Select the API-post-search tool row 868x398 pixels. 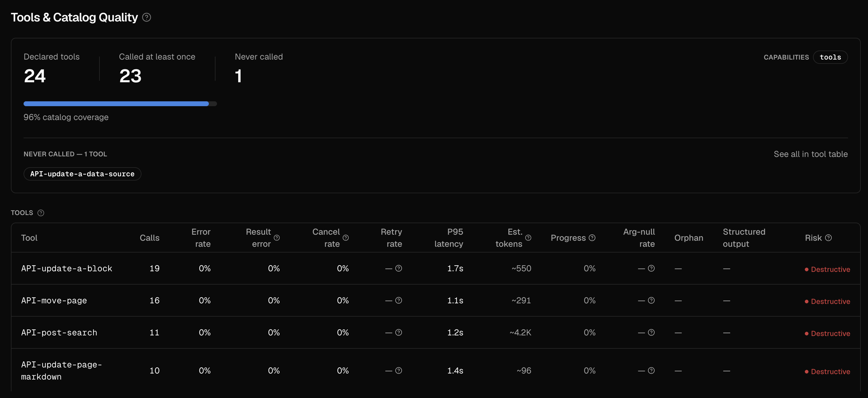coord(435,333)
